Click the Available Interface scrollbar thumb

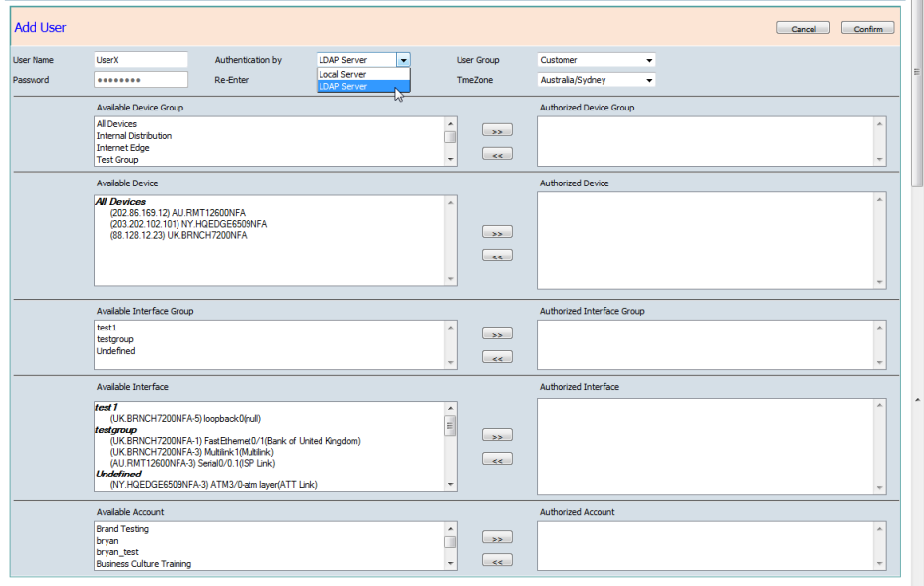pos(451,425)
